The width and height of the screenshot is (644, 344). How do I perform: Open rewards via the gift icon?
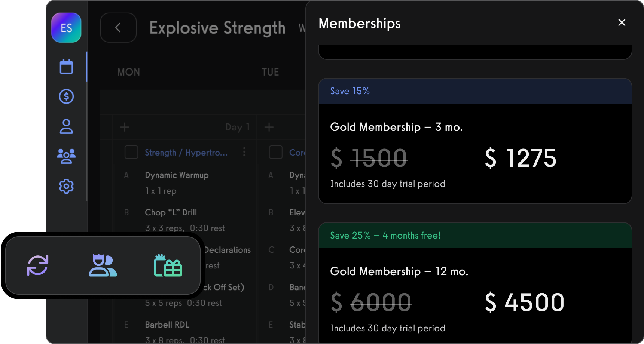(x=168, y=265)
